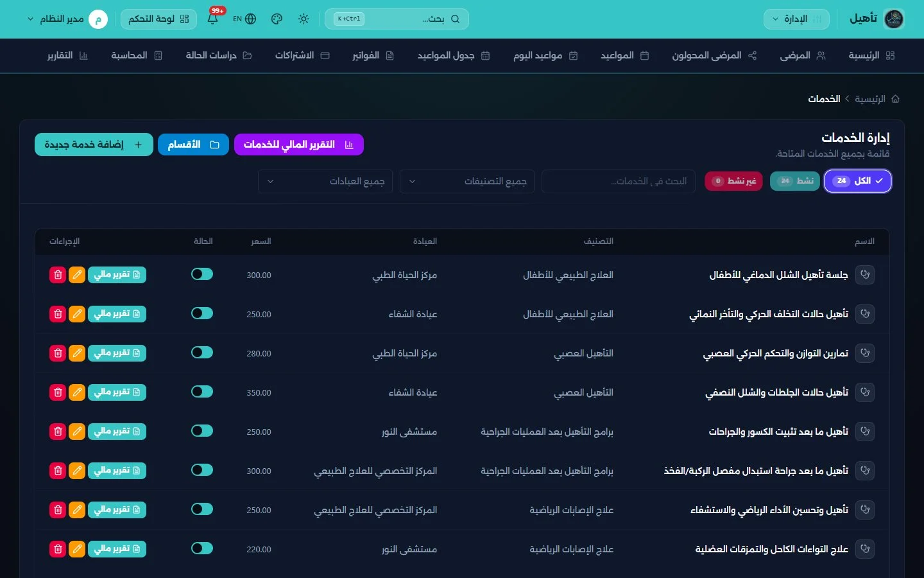
Task: Open the الرئيسية nav tab
Action: (871, 56)
